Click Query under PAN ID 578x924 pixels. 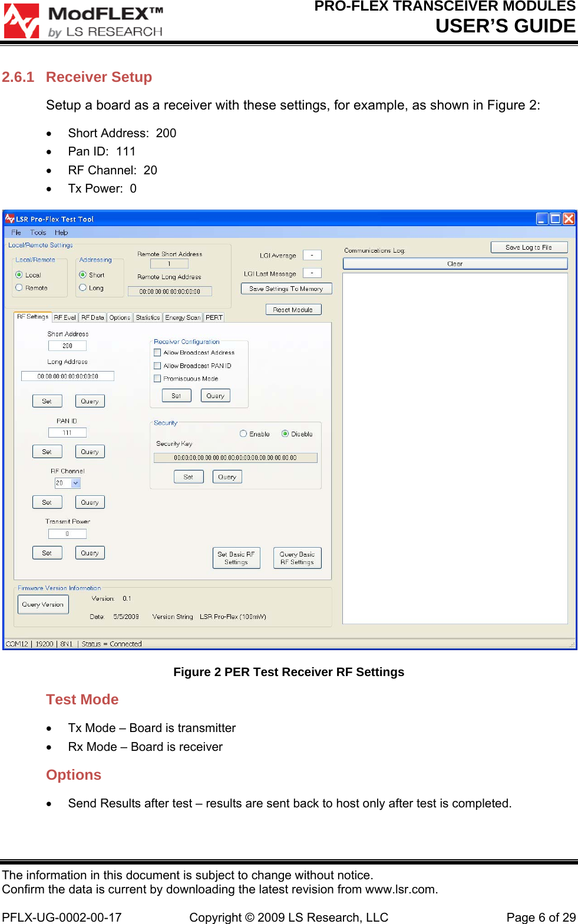pos(90,452)
